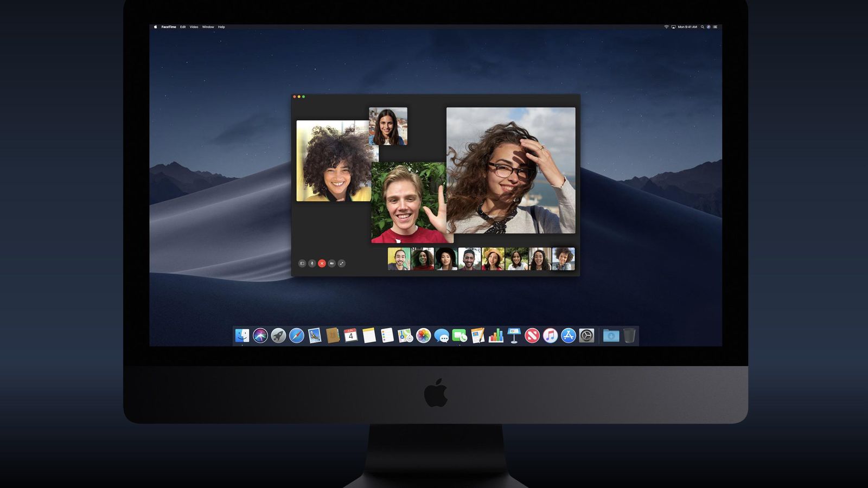Select last participant thumbnail in denim jacket
The height and width of the screenshot is (488, 868).
tap(563, 259)
